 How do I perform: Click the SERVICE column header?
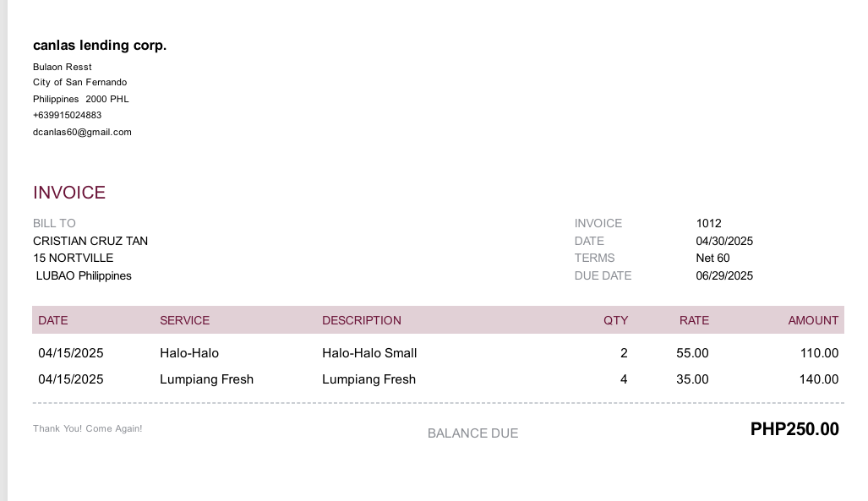[x=184, y=320]
